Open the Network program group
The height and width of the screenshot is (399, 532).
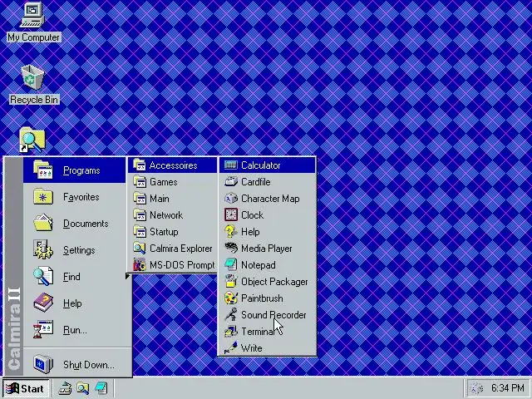point(173,215)
